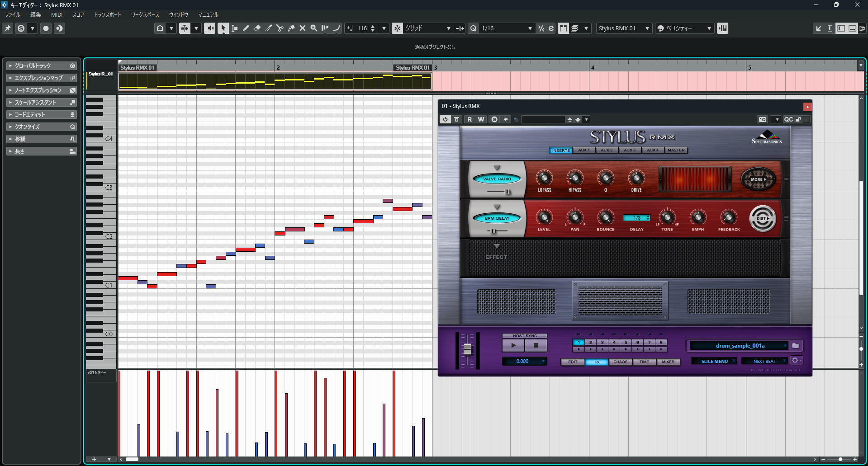Open the snap type Grid dropdown
868x466 pixels.
point(428,28)
